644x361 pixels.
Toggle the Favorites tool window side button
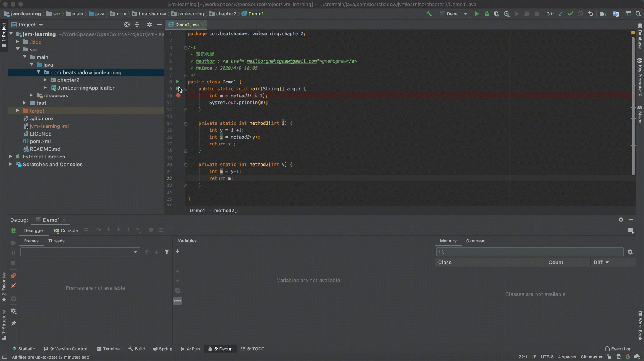(4, 287)
